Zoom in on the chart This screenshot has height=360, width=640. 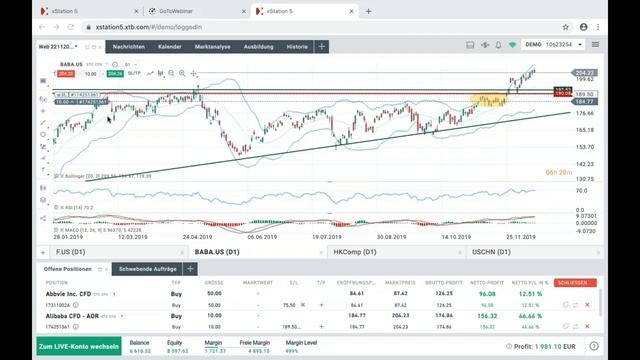point(182,73)
